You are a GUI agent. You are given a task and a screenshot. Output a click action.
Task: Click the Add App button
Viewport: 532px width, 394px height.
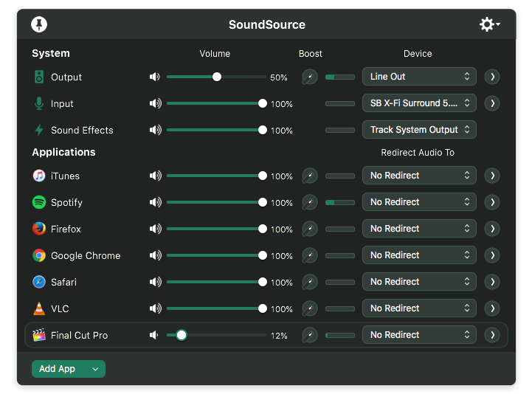tap(69, 369)
